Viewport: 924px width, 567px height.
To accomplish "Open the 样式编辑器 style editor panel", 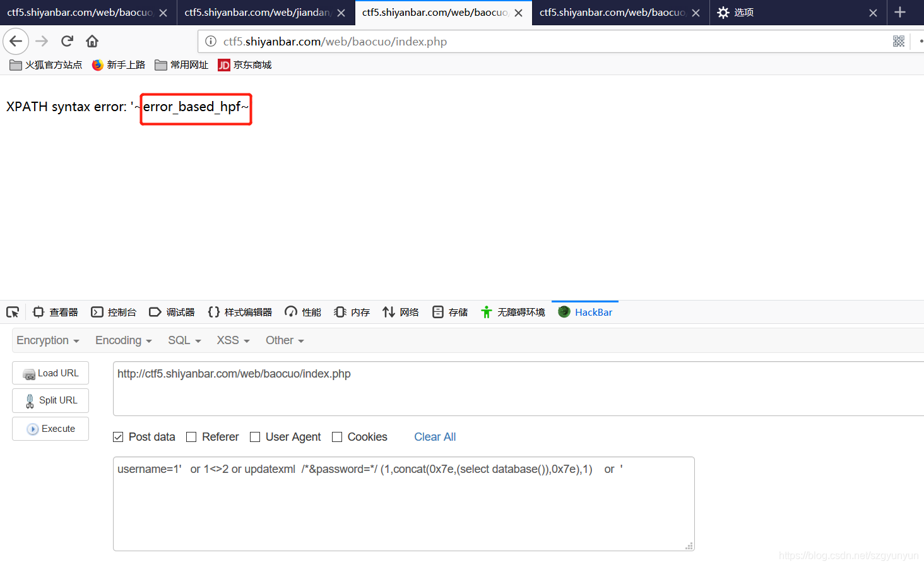I will pyautogui.click(x=240, y=312).
